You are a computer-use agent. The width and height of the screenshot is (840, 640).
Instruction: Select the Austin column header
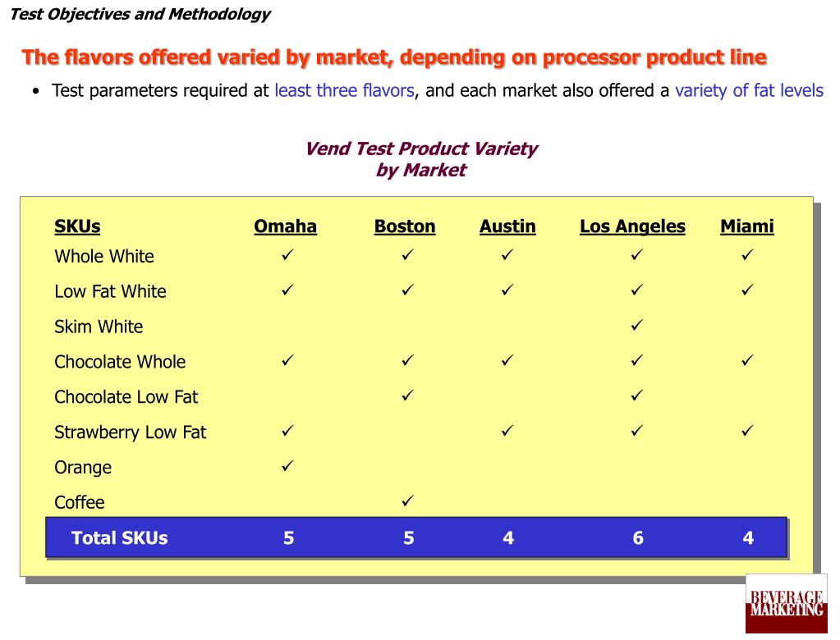coord(507,226)
